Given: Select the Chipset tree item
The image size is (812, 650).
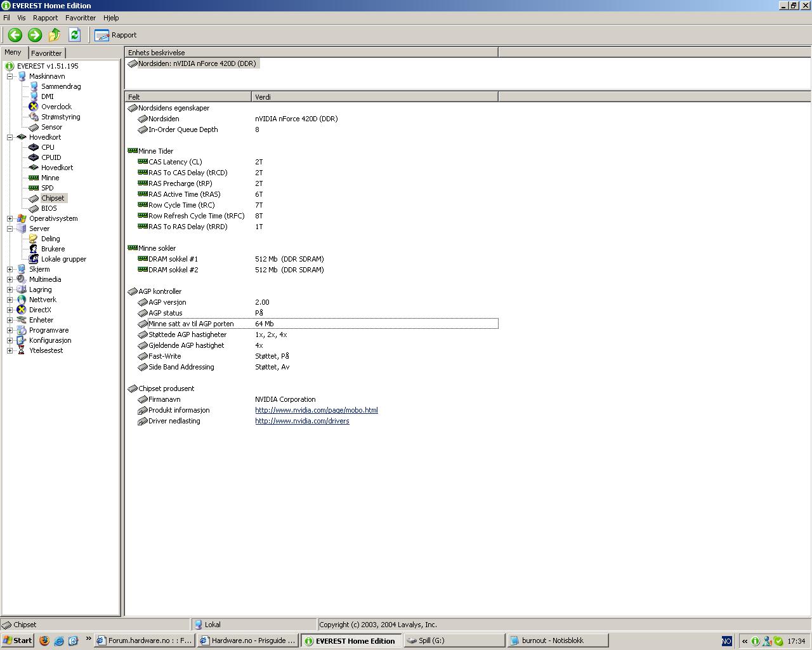Looking at the screenshot, I should pyautogui.click(x=53, y=198).
